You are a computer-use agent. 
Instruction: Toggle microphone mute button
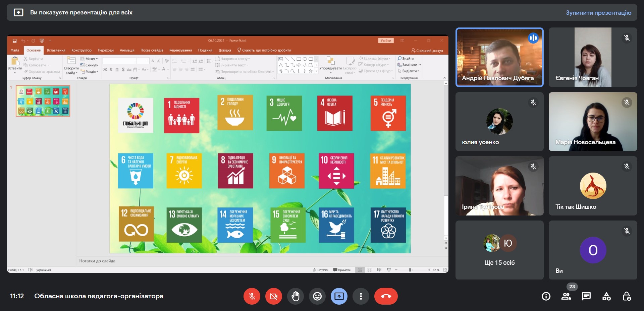(x=252, y=296)
